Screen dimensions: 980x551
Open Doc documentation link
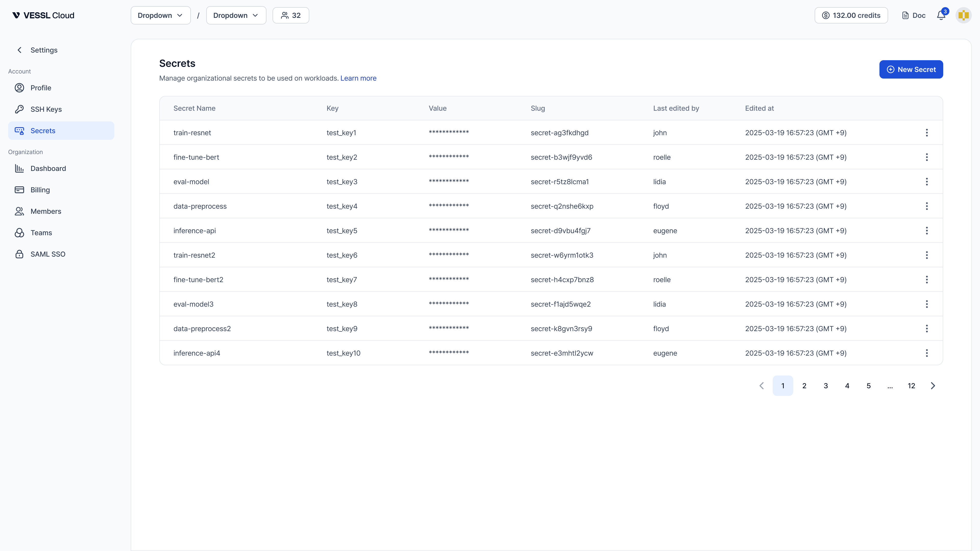[x=913, y=15]
